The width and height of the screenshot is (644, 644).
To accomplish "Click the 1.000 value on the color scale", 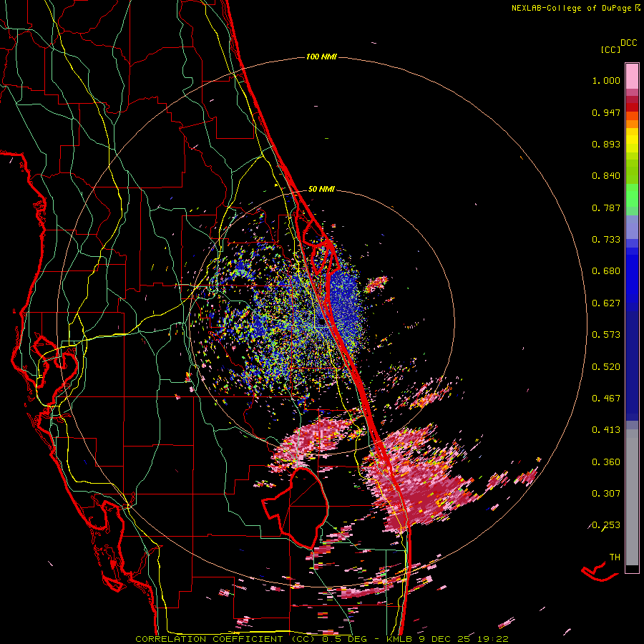I will click(606, 80).
